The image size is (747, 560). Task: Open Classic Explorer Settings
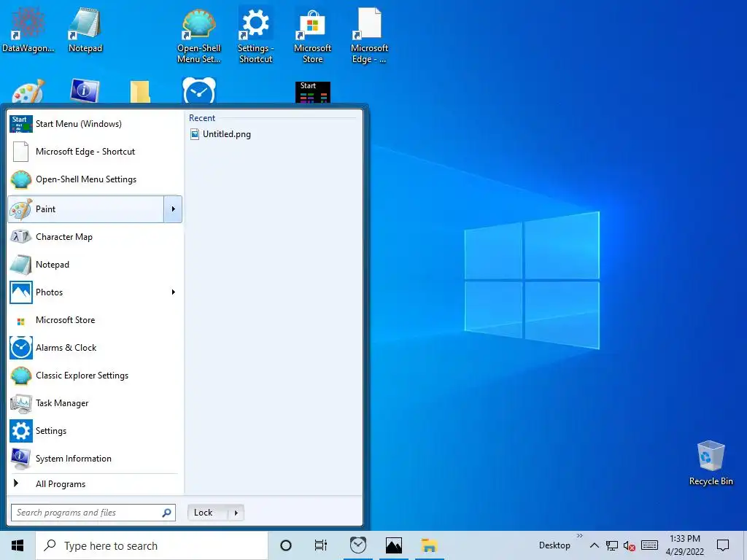(x=95, y=376)
